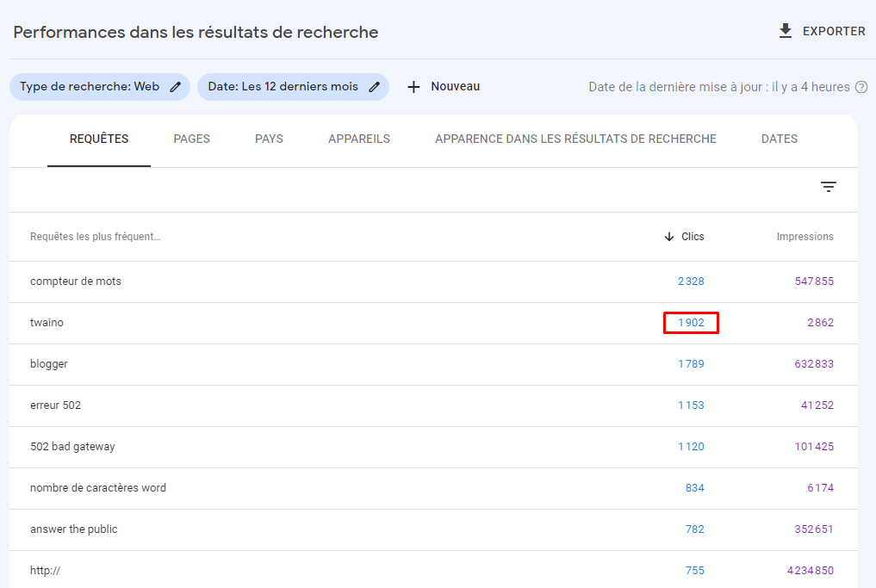
Task: Open the help icon beside last update
Action: pos(860,87)
